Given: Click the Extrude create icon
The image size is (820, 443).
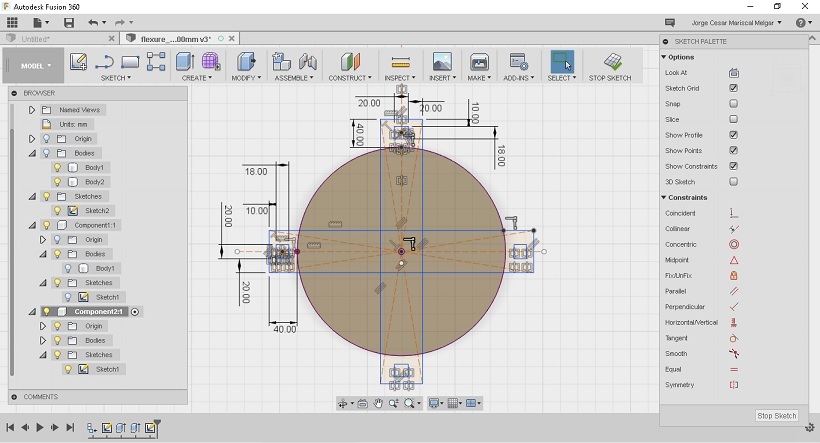Looking at the screenshot, I should [x=185, y=62].
